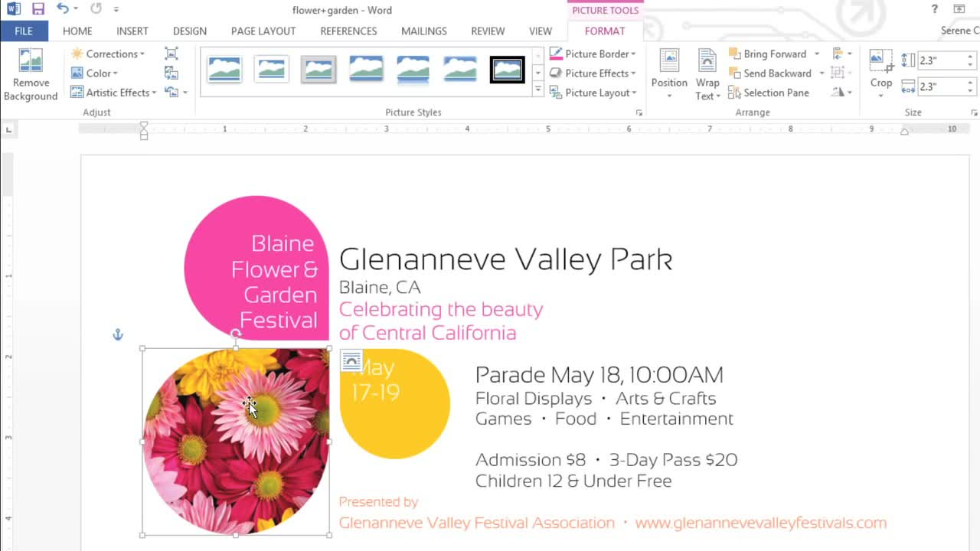Click the shape height input field
The height and width of the screenshot is (551, 980).
coord(940,60)
